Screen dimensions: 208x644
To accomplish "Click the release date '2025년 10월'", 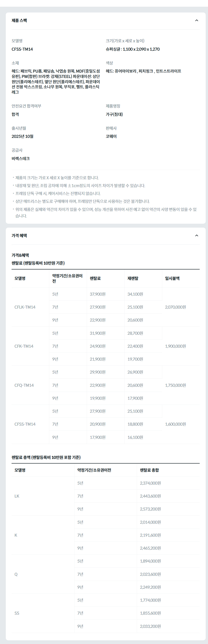I will point(22,136).
